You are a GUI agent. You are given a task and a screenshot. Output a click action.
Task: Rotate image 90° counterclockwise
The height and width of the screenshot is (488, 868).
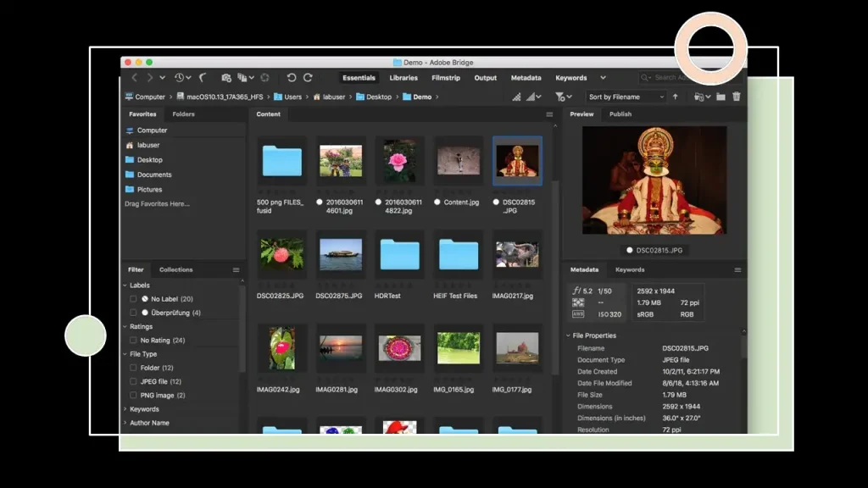[292, 78]
